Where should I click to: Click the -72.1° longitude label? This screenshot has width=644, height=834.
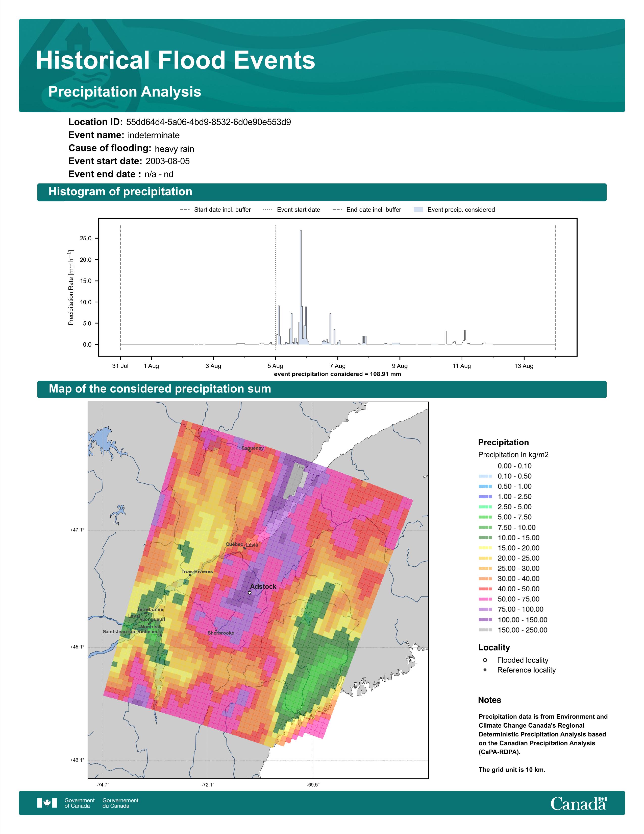pos(208,785)
